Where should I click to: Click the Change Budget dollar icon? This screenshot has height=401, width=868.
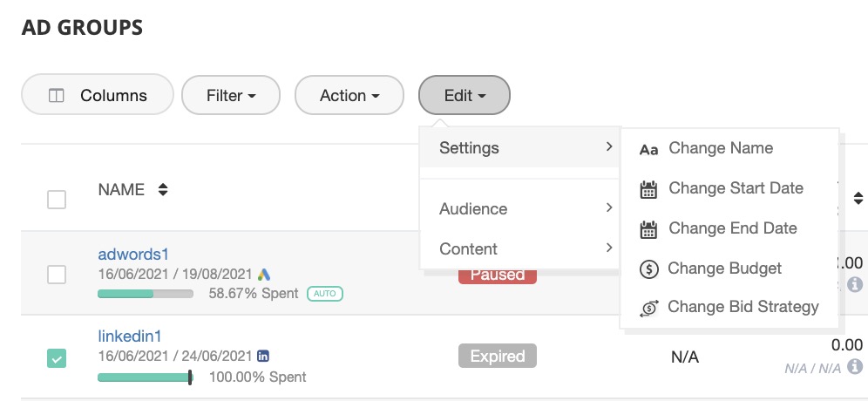[648, 269]
